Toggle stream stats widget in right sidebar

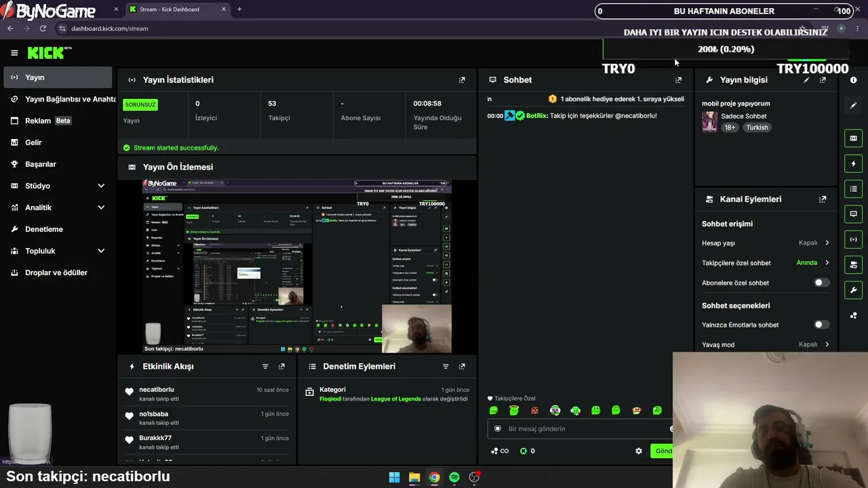click(854, 239)
